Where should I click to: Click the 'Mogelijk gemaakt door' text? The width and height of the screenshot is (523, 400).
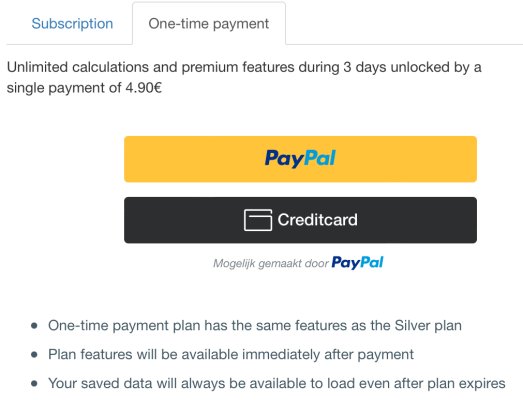[271, 263]
